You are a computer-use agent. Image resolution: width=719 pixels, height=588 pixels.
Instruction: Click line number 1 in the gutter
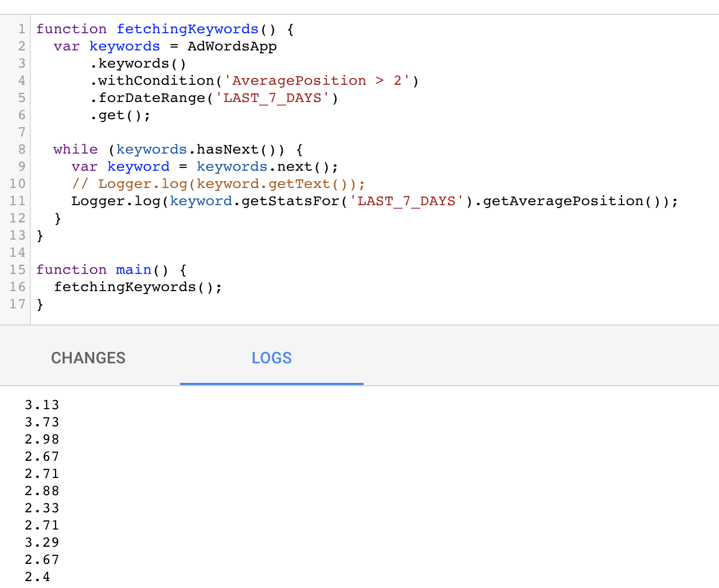(x=21, y=29)
